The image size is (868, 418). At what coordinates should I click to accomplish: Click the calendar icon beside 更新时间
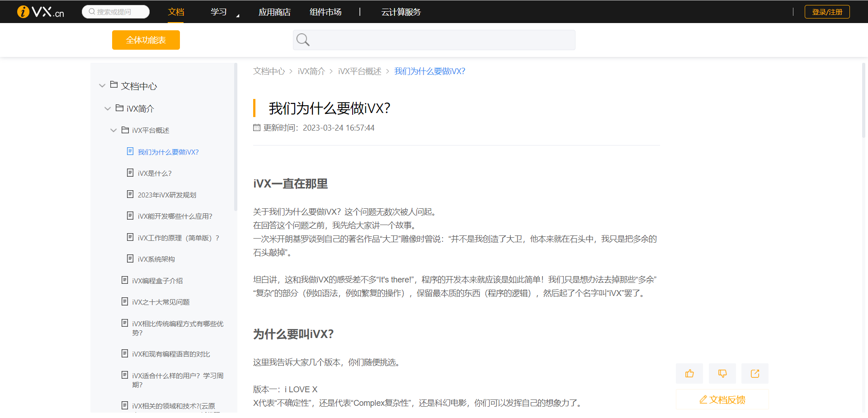pyautogui.click(x=257, y=128)
